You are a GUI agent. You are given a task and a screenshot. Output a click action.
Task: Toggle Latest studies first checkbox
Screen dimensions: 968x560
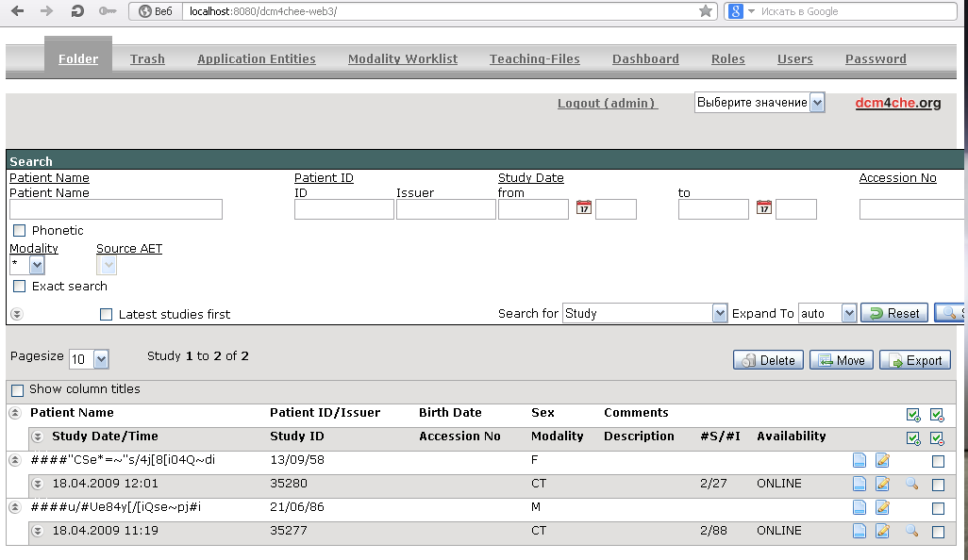[107, 315]
